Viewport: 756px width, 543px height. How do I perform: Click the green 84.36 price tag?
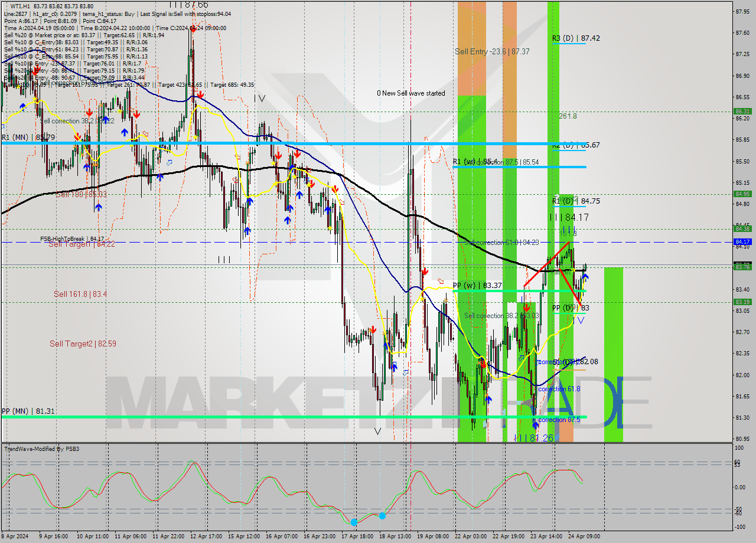click(742, 228)
